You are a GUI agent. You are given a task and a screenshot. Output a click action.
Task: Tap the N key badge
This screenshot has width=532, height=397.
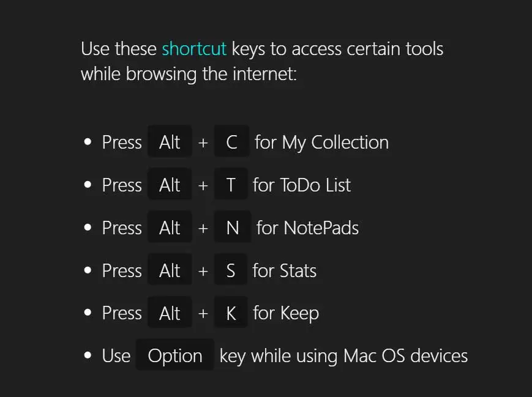pos(232,228)
